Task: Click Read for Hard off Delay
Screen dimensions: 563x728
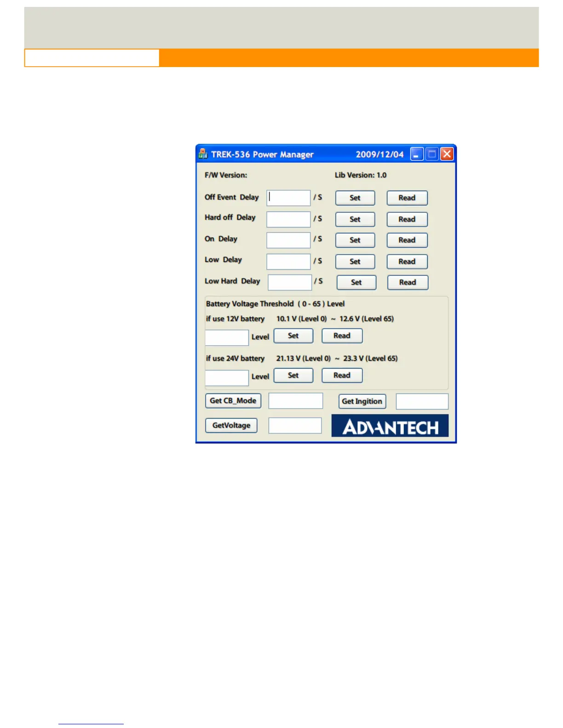Action: 407,220
